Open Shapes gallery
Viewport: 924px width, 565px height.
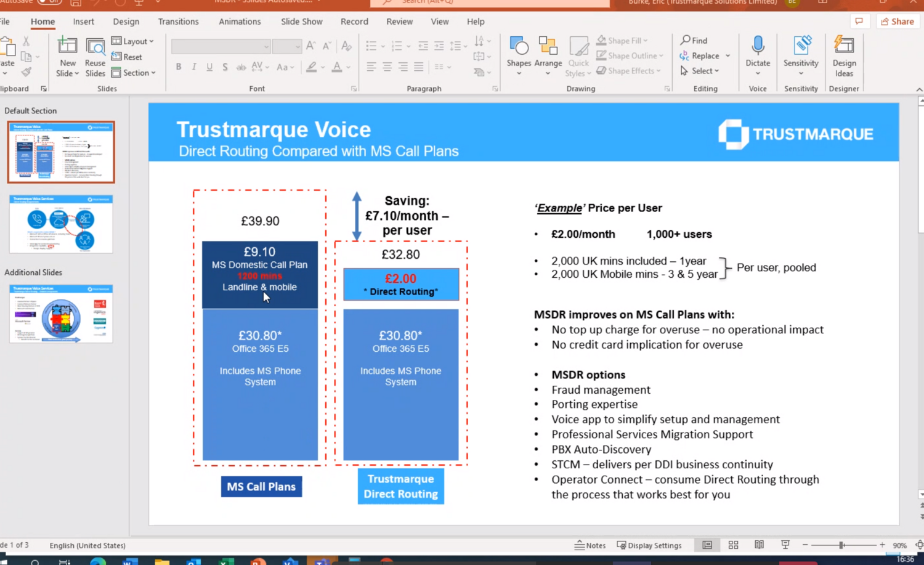click(x=519, y=57)
